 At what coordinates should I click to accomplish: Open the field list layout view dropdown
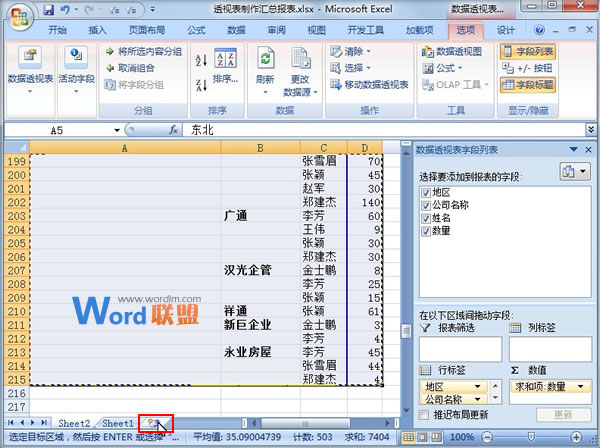pos(575,171)
